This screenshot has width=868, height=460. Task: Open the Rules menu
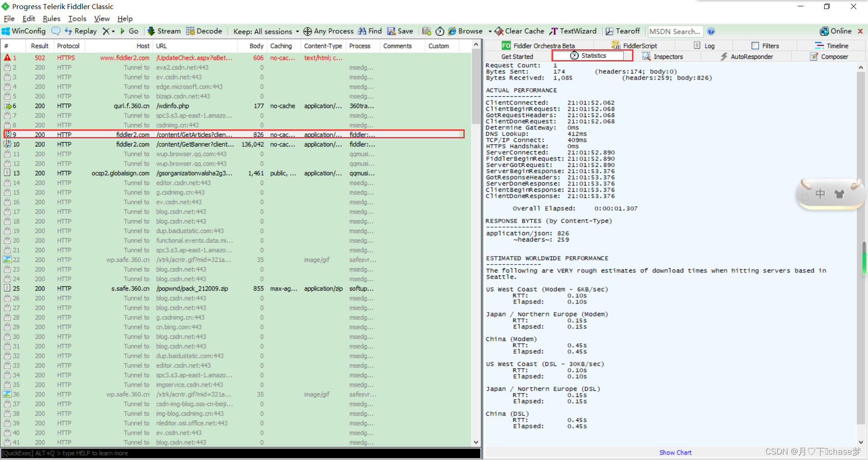click(x=52, y=19)
